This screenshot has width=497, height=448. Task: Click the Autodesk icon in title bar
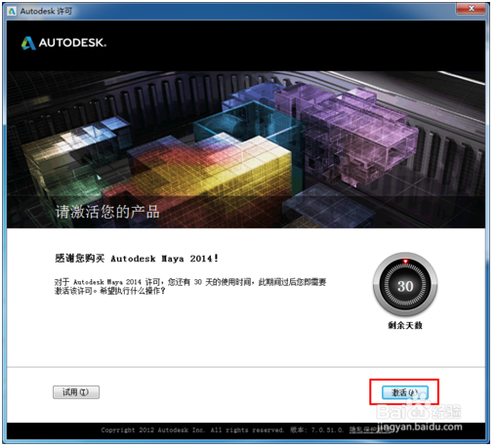coord(13,12)
